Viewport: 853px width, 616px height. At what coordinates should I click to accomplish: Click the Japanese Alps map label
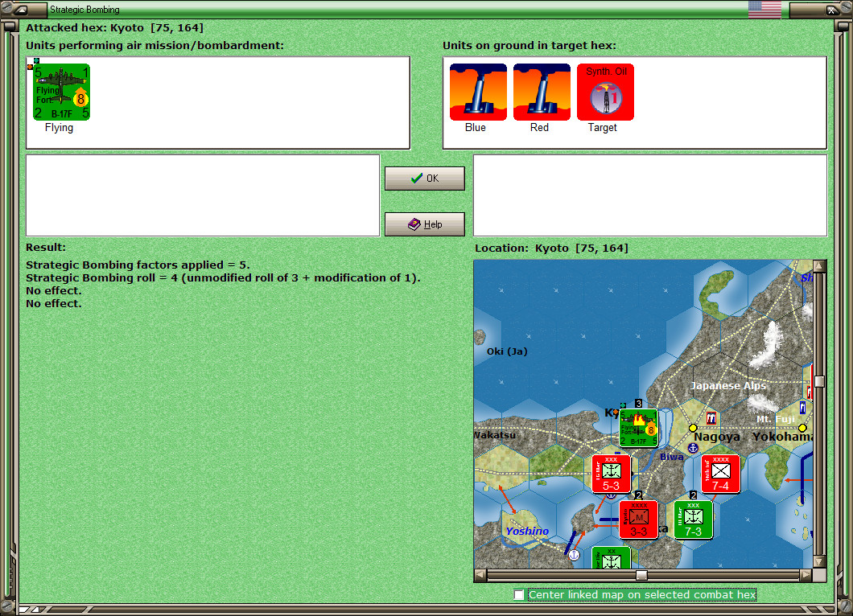(x=728, y=385)
